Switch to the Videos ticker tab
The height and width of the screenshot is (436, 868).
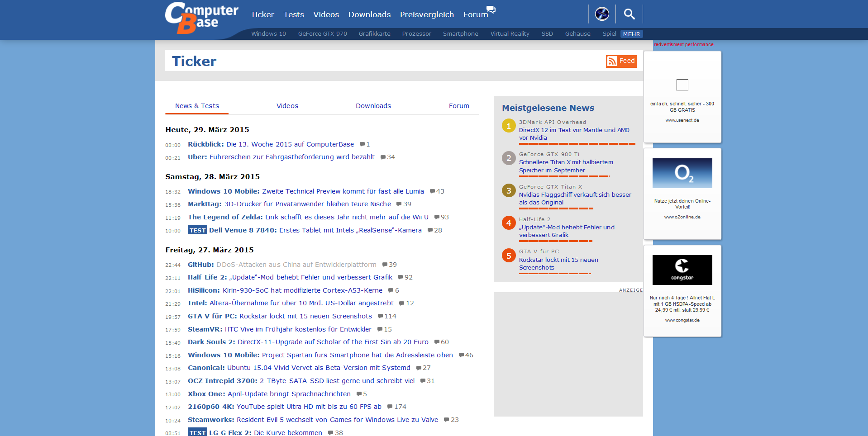tap(287, 106)
